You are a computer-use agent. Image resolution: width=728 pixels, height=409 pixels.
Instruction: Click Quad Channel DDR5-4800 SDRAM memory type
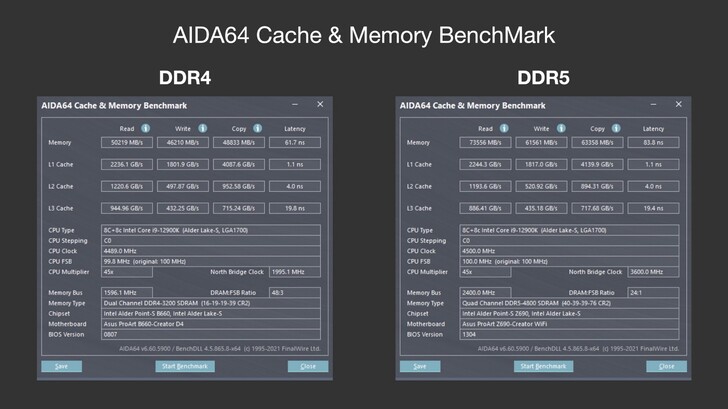569,303
